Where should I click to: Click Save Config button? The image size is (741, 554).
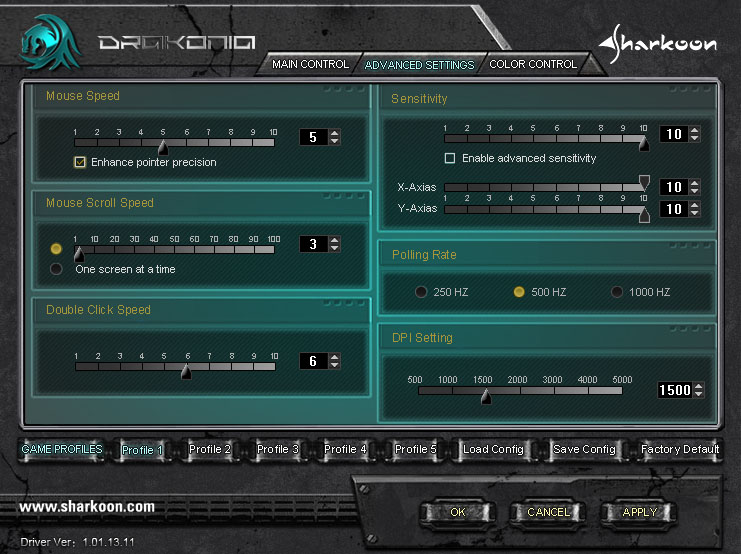584,449
